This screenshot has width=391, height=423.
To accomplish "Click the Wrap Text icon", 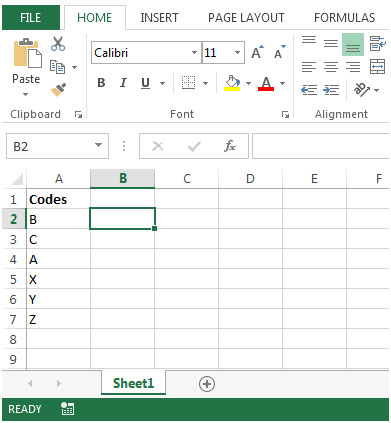I will [378, 44].
